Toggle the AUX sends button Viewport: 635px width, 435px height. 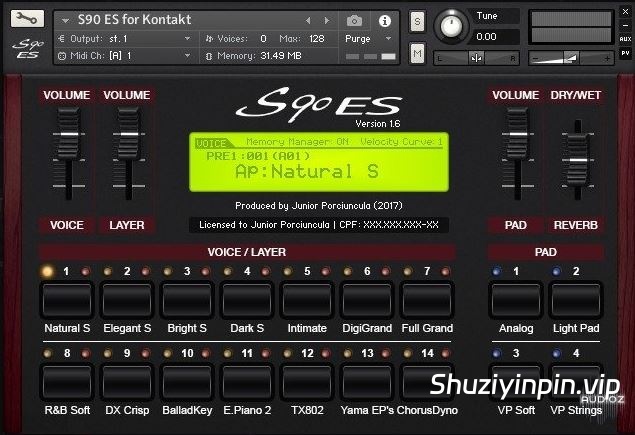(625, 39)
